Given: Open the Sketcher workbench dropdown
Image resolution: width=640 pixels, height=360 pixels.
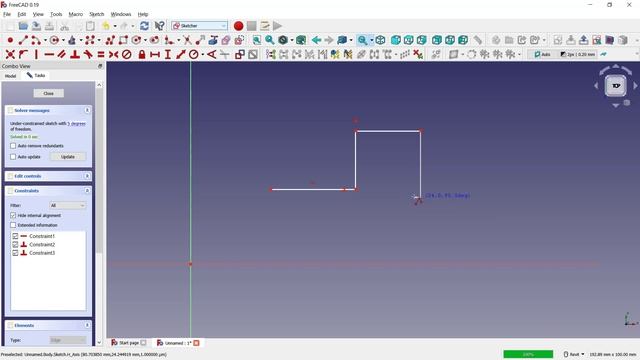Looking at the screenshot, I should 200,26.
